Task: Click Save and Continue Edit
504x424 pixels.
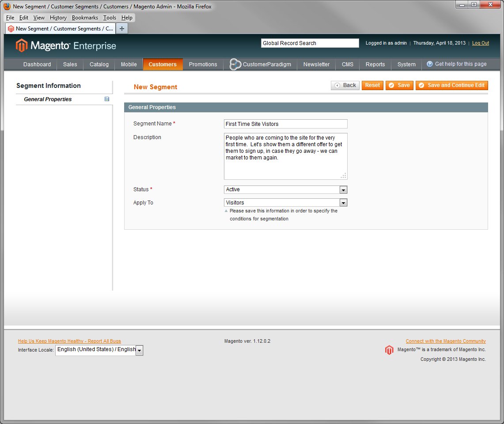Action: (x=452, y=85)
